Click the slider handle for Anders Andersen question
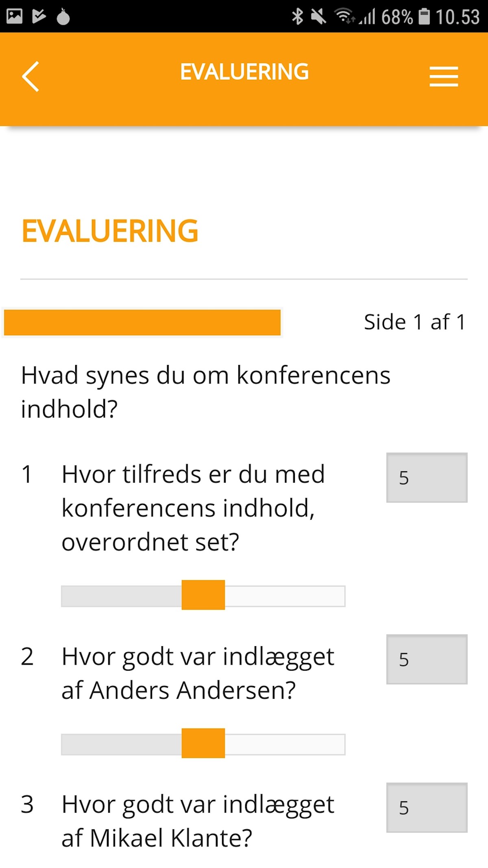 click(203, 743)
